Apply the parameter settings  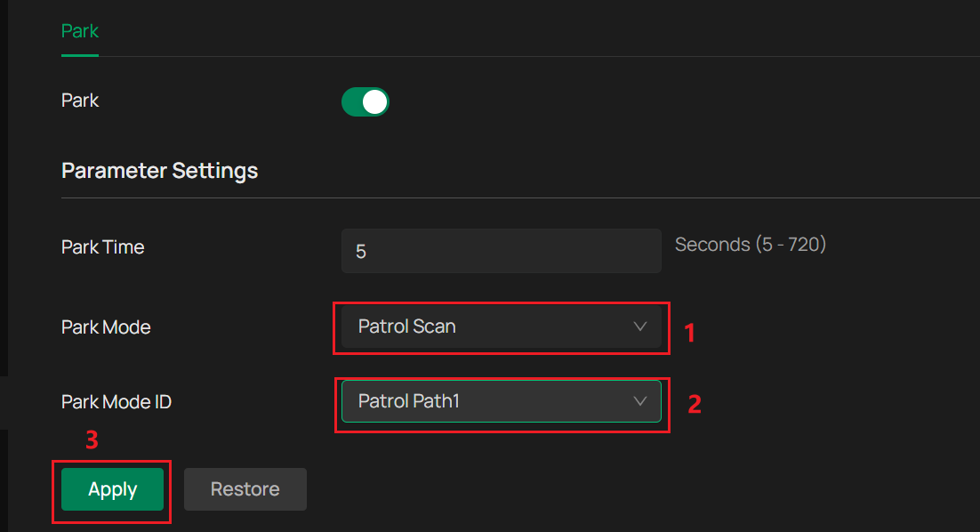point(111,488)
